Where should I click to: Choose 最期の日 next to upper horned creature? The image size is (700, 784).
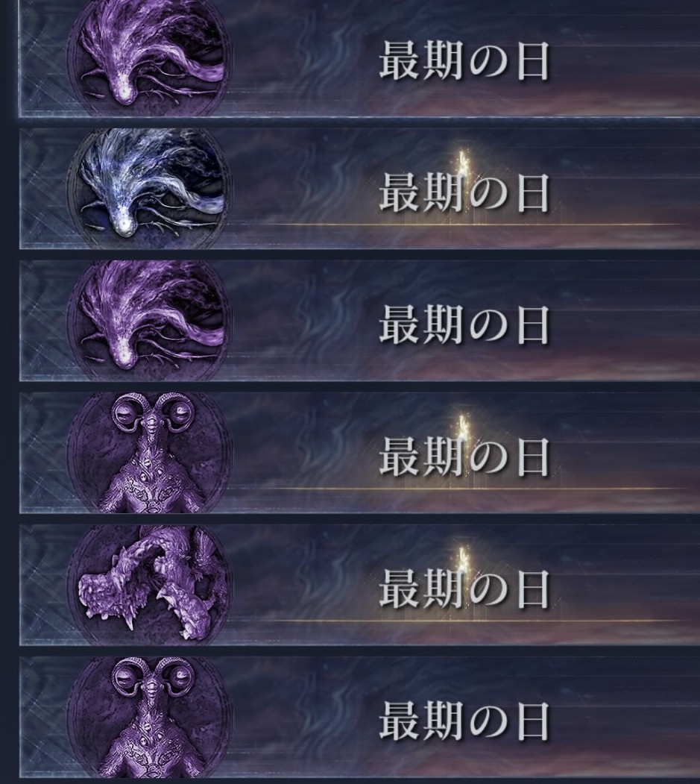(464, 457)
